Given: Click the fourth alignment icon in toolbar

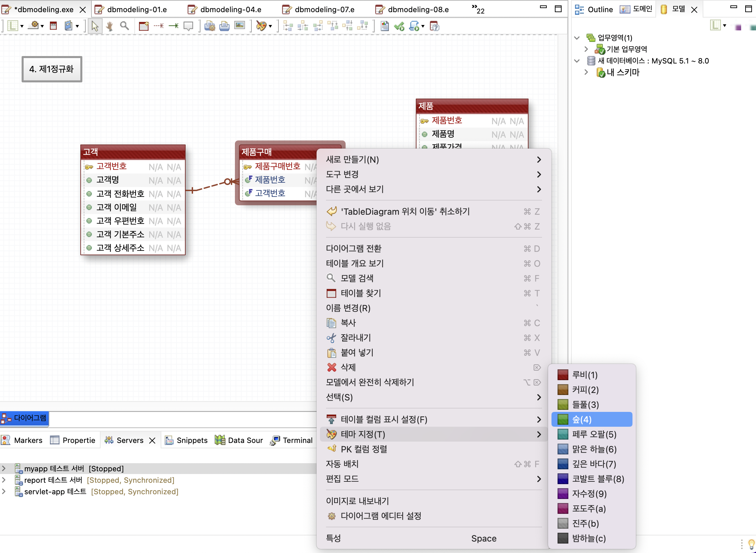Looking at the screenshot, I should coord(333,26).
